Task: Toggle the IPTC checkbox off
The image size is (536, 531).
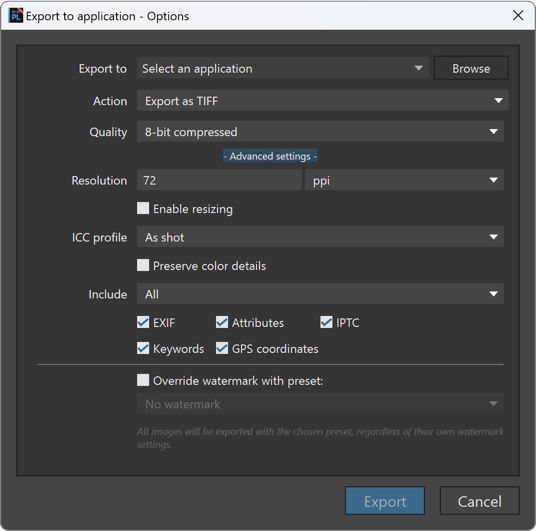Action: point(326,322)
